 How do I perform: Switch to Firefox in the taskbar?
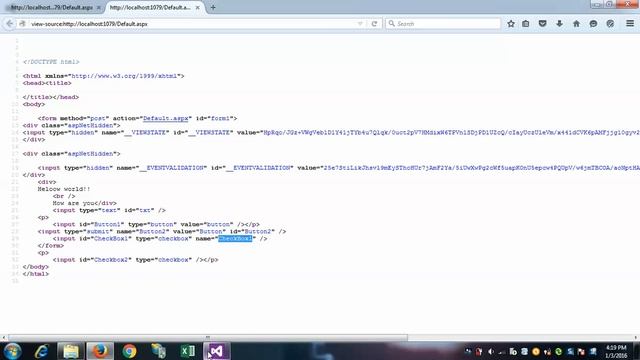tap(100, 351)
